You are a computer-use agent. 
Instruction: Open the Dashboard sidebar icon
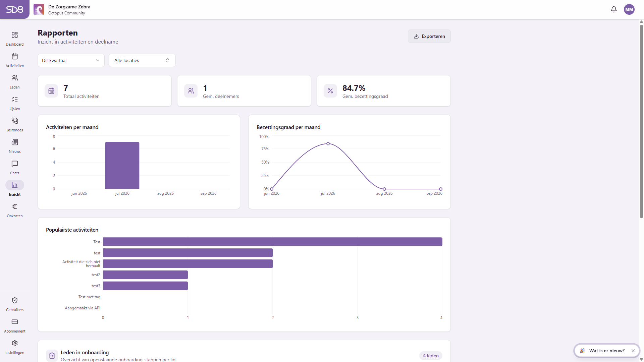coord(15,35)
